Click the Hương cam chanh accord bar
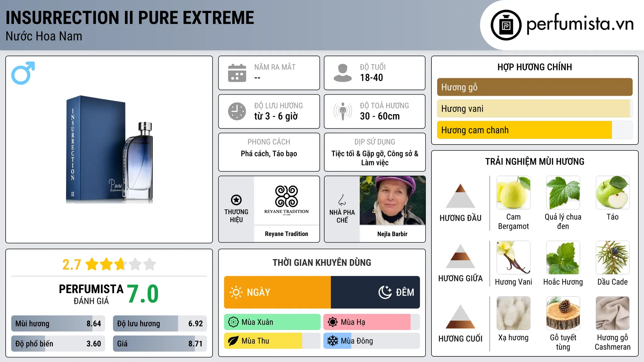The image size is (644, 362). click(535, 130)
